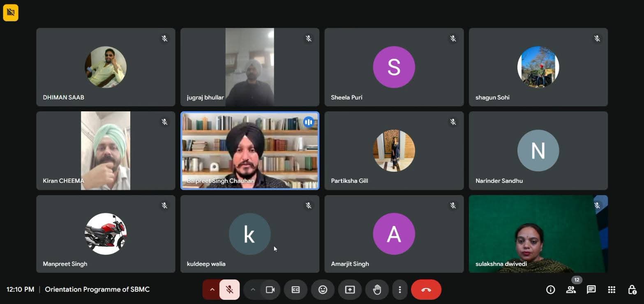Select kuldeep walia's k avatar
The width and height of the screenshot is (644, 304).
250,234
